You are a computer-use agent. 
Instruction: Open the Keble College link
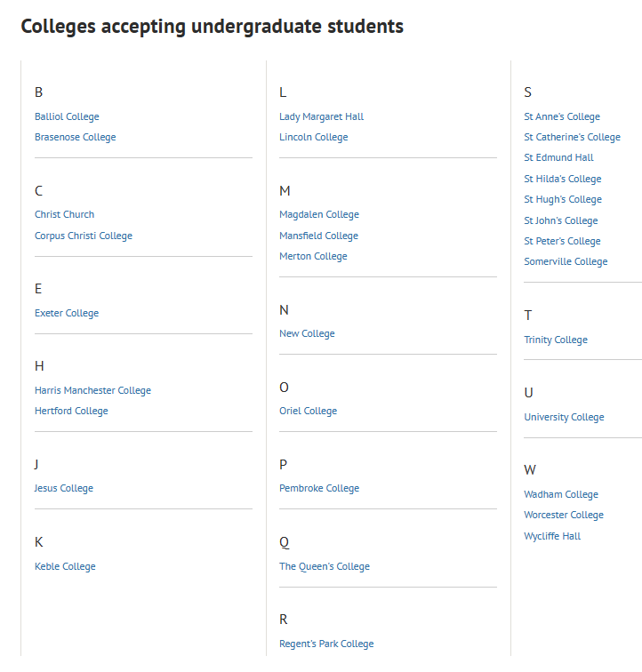coord(65,566)
